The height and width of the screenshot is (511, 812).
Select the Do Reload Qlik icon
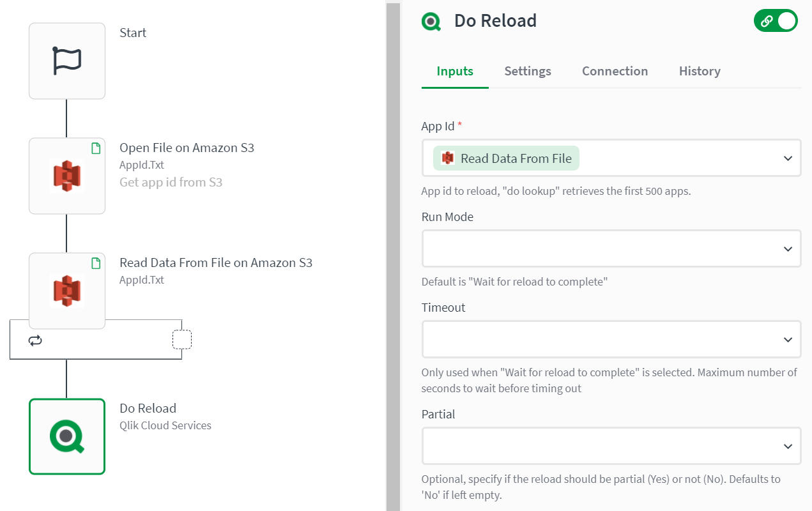pos(66,436)
